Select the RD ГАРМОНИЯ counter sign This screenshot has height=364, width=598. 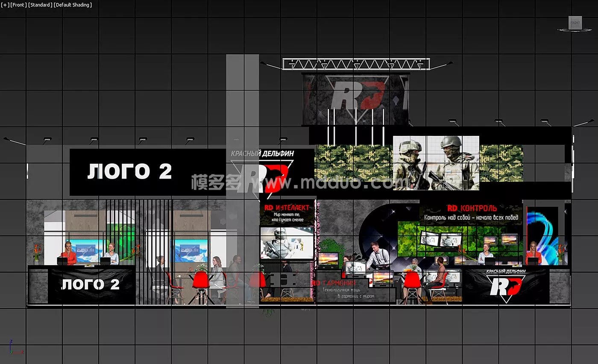point(341,289)
